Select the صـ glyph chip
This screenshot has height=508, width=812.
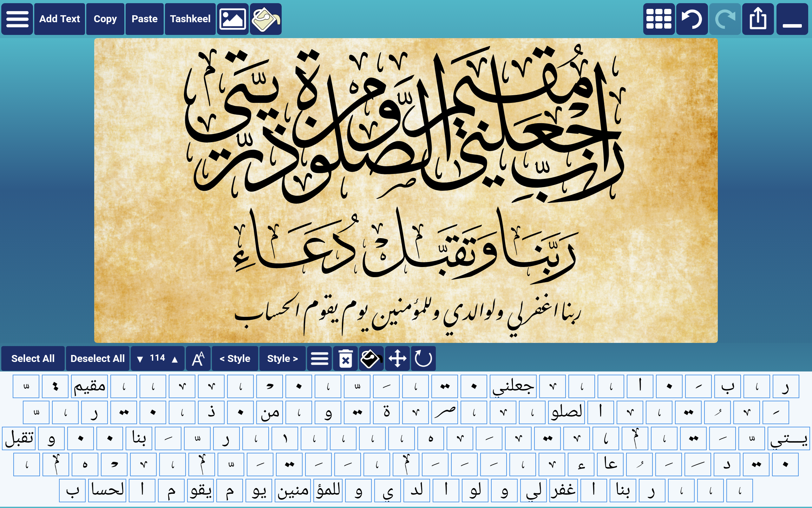coord(445,412)
